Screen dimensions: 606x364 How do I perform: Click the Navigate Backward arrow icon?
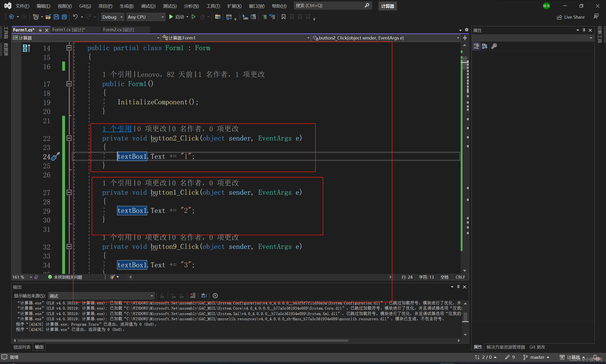tap(11, 17)
